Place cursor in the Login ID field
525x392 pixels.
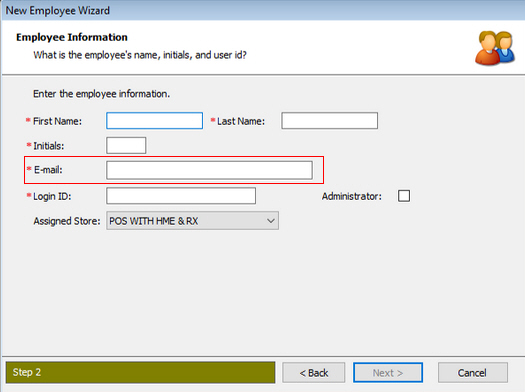pyautogui.click(x=181, y=195)
